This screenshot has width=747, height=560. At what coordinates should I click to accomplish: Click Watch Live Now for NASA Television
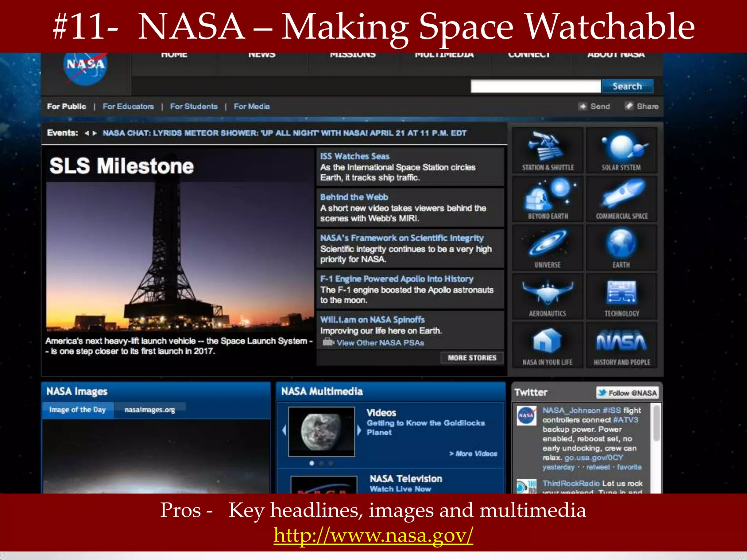400,489
